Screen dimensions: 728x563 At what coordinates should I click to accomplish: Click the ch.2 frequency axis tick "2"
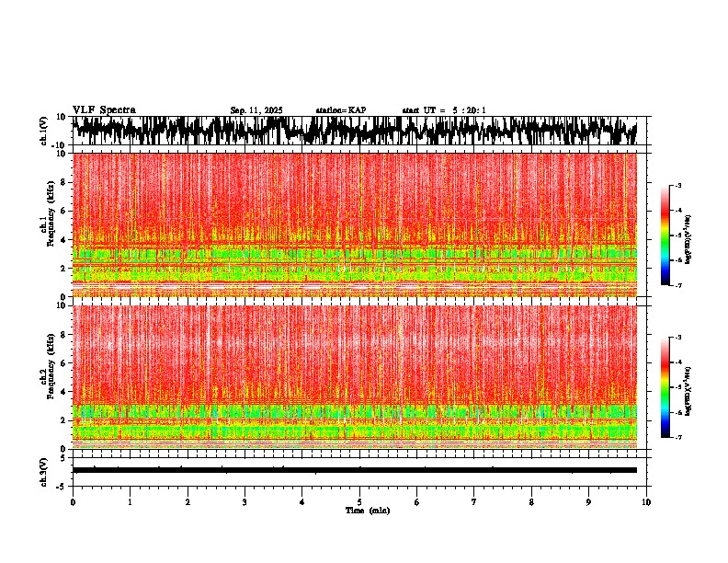pos(63,420)
